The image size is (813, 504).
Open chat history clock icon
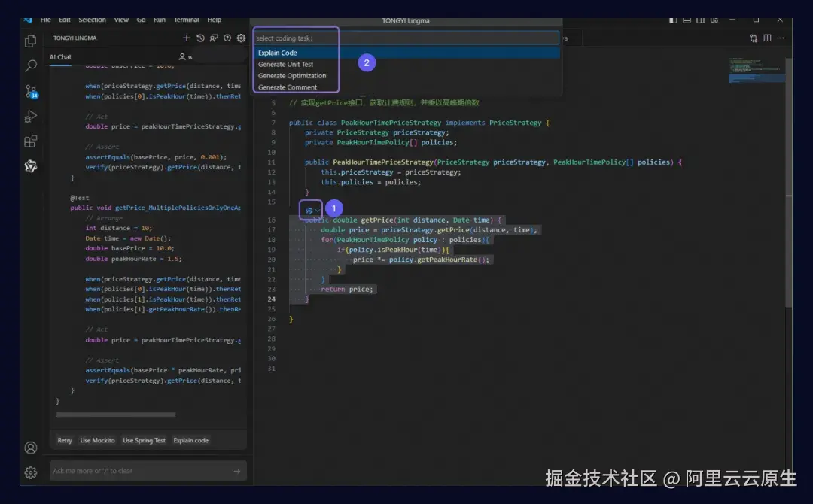pos(200,38)
